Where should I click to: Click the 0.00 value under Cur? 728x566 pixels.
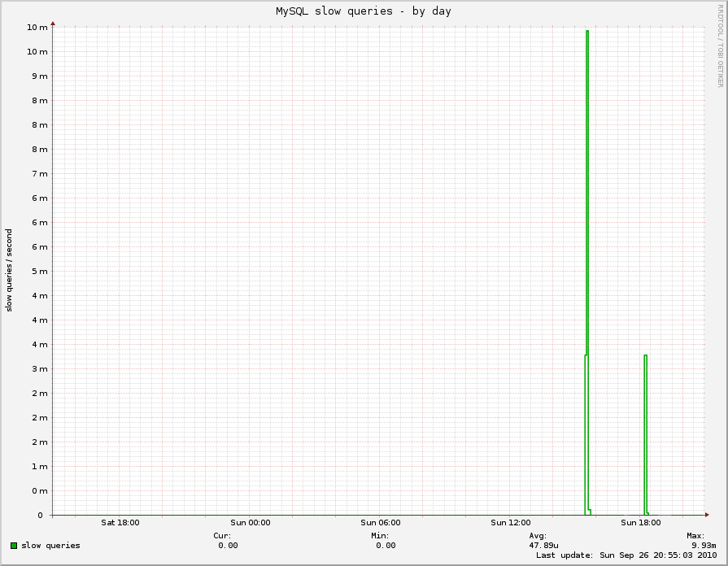228,545
